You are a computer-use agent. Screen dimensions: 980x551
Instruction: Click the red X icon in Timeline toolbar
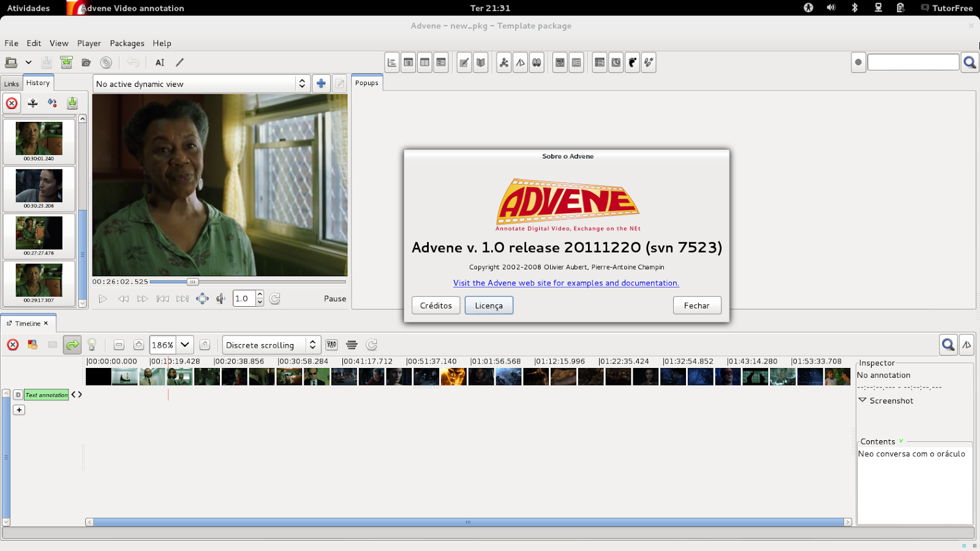click(13, 345)
